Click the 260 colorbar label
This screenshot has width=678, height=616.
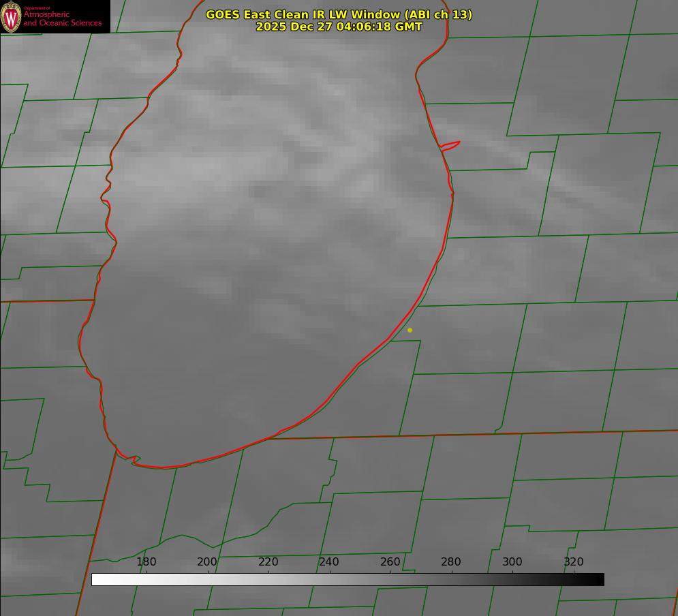click(x=390, y=561)
